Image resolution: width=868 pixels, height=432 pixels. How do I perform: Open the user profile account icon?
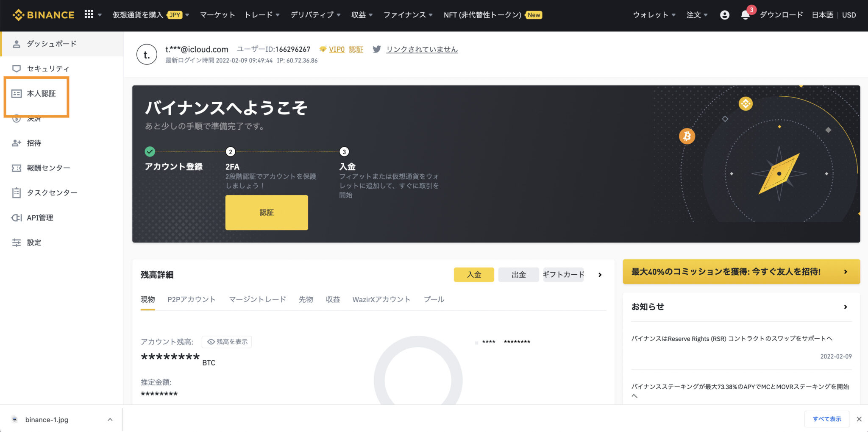coord(725,15)
